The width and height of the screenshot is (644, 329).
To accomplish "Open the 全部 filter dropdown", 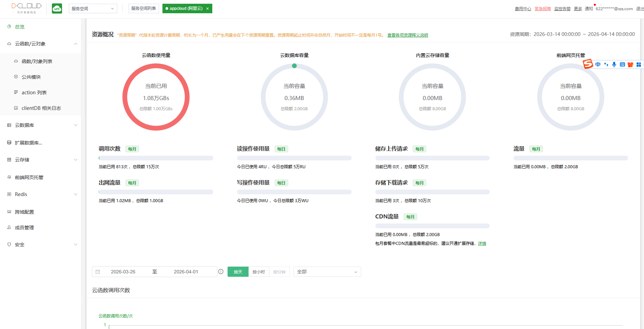I will pyautogui.click(x=327, y=272).
